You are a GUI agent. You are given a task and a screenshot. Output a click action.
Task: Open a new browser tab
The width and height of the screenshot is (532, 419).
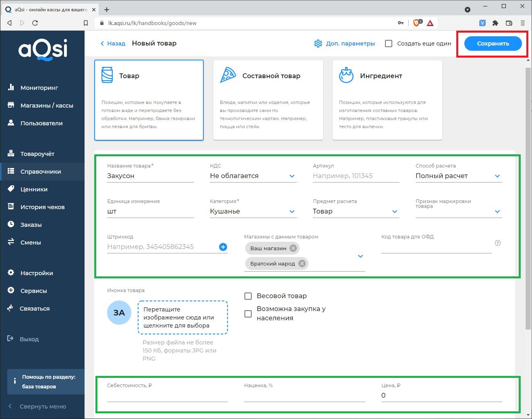107,9
